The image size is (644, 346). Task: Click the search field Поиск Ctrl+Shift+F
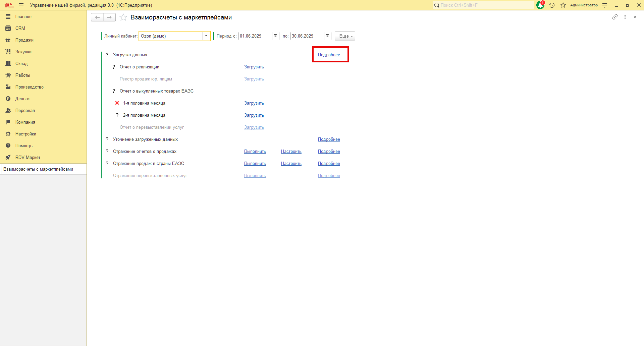(485, 5)
